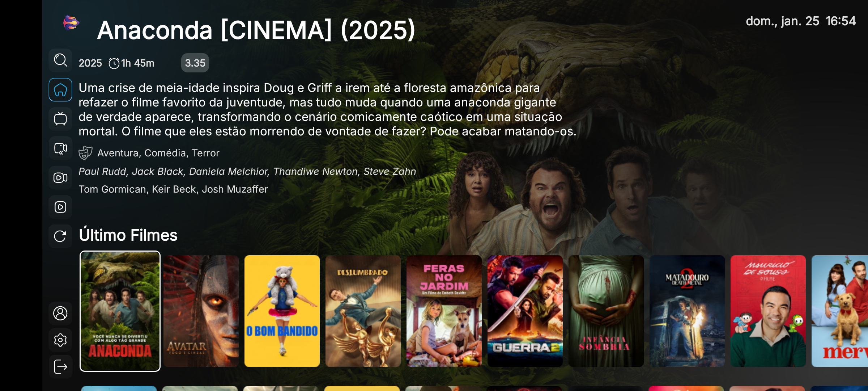This screenshot has height=391, width=868.
Task: Open the Mauricio de Sousa film poster
Action: point(768,311)
